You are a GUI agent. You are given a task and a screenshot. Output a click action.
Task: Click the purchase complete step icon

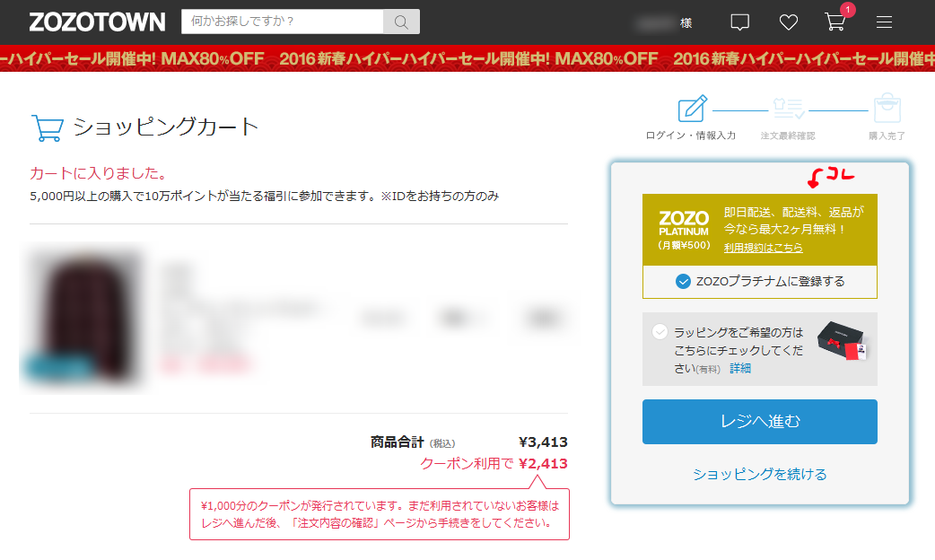(x=887, y=108)
